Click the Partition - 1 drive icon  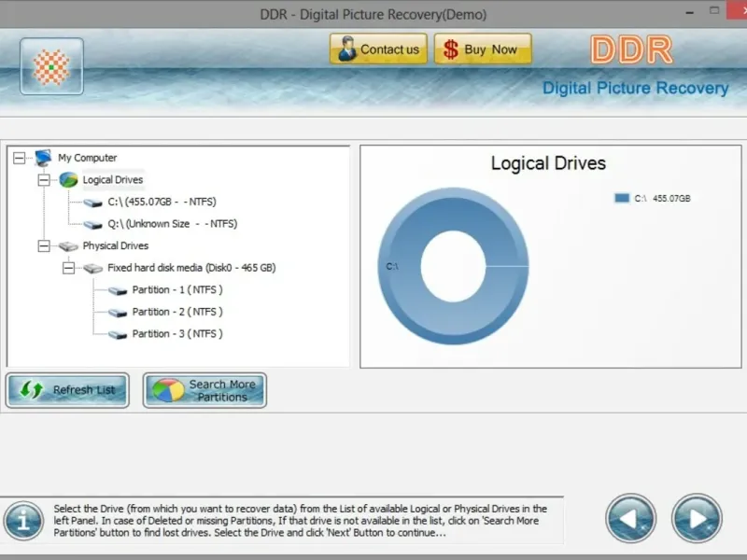[x=118, y=290]
